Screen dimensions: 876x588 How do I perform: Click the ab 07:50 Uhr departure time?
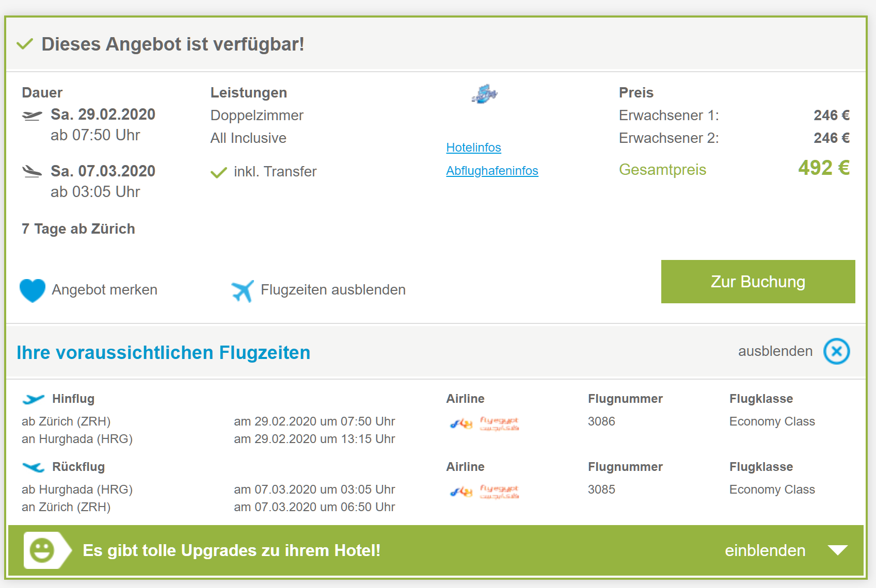tap(95, 135)
